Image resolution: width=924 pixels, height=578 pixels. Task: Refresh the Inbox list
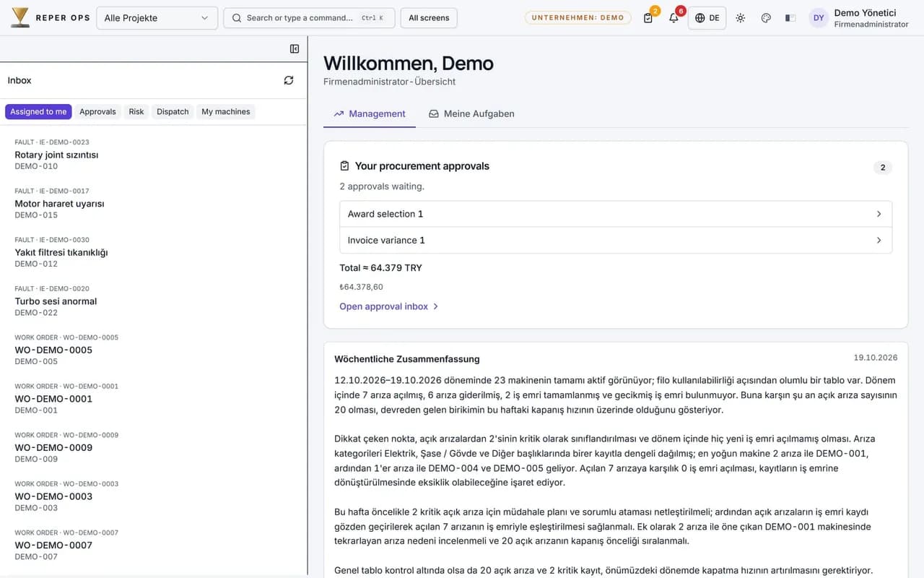pos(289,80)
